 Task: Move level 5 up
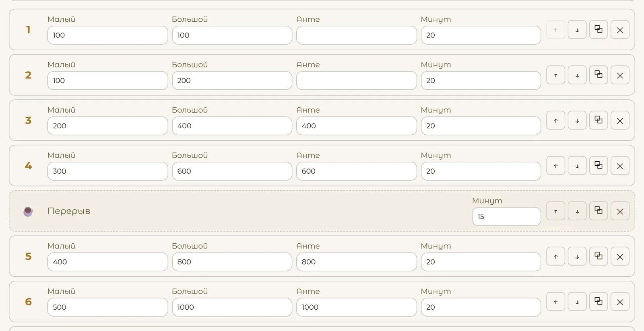pyautogui.click(x=556, y=257)
